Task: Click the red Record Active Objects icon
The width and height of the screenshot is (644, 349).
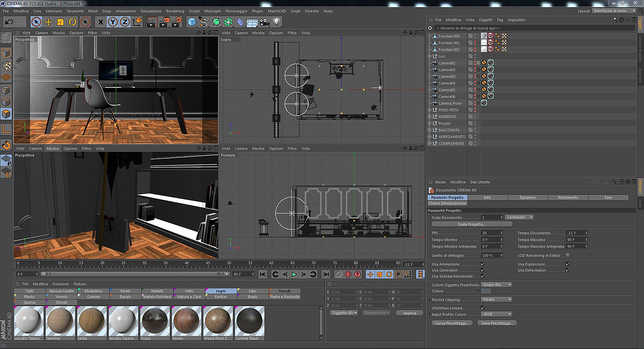Action: click(x=348, y=275)
